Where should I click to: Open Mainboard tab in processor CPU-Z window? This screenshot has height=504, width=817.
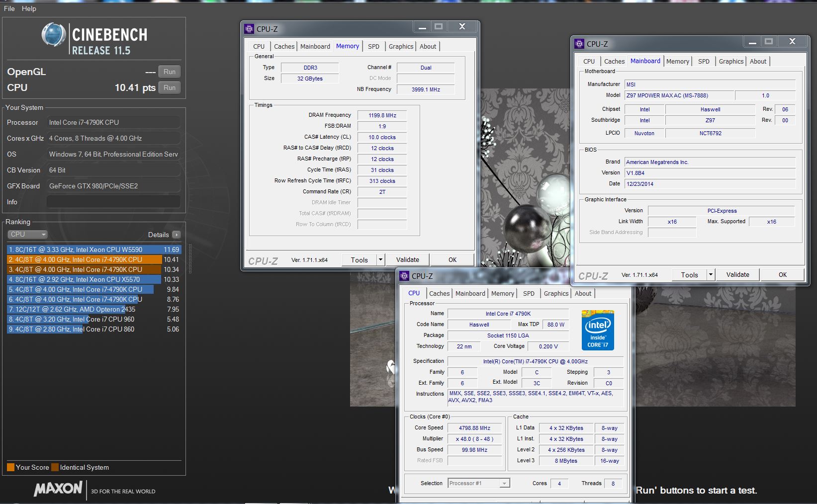(470, 293)
